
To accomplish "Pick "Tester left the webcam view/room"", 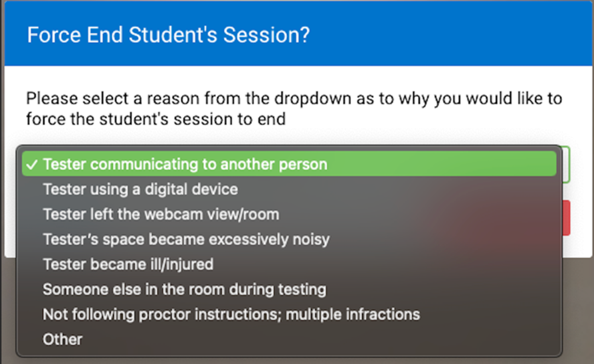I will [x=289, y=214].
